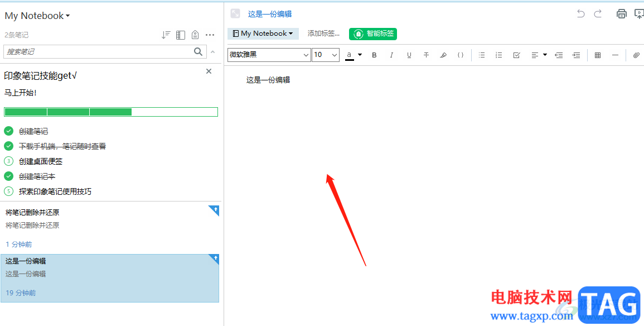
Task: Undo the last edit
Action: point(580,14)
